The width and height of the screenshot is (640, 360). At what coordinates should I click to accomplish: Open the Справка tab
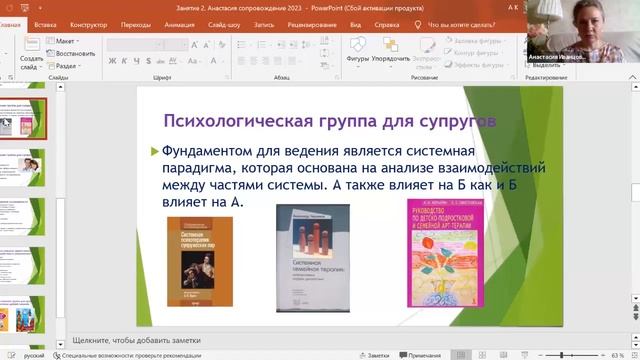(387, 25)
